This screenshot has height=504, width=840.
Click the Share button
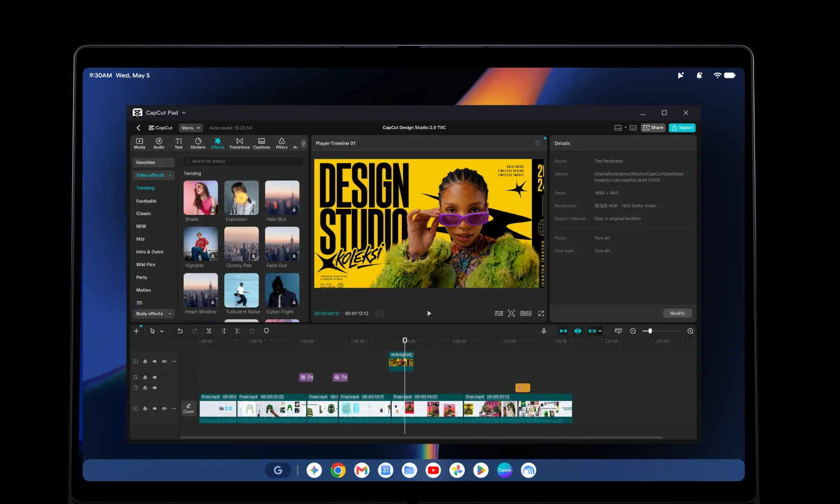(653, 128)
